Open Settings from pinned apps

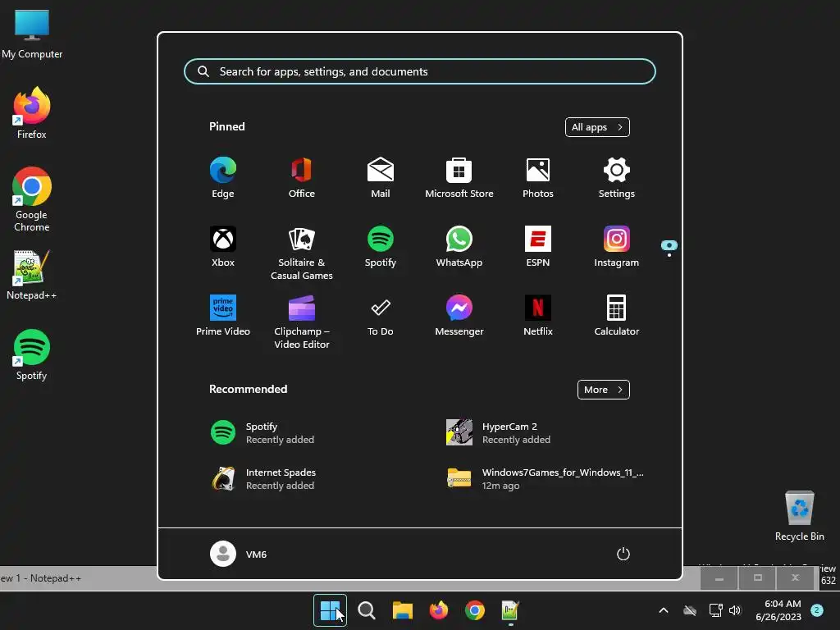click(x=617, y=178)
